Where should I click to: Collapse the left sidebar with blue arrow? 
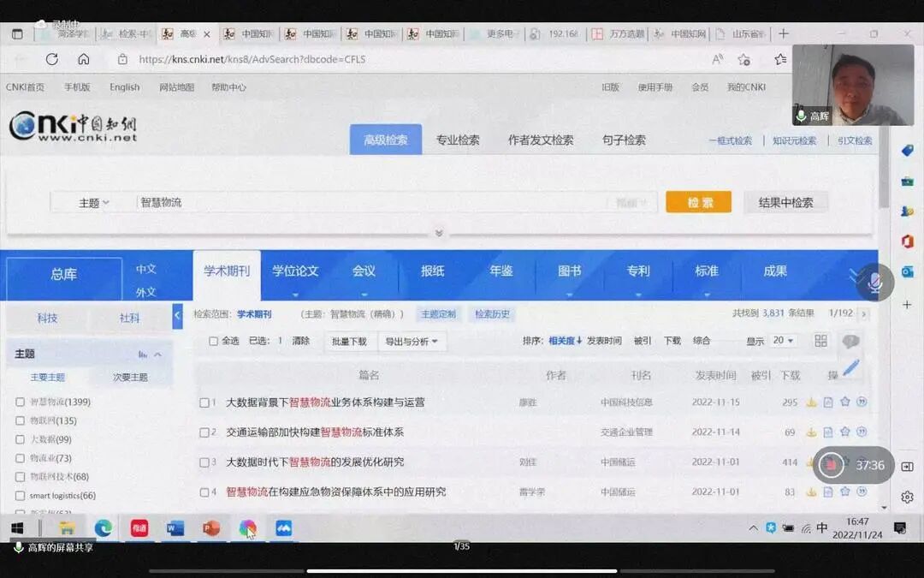(x=177, y=316)
